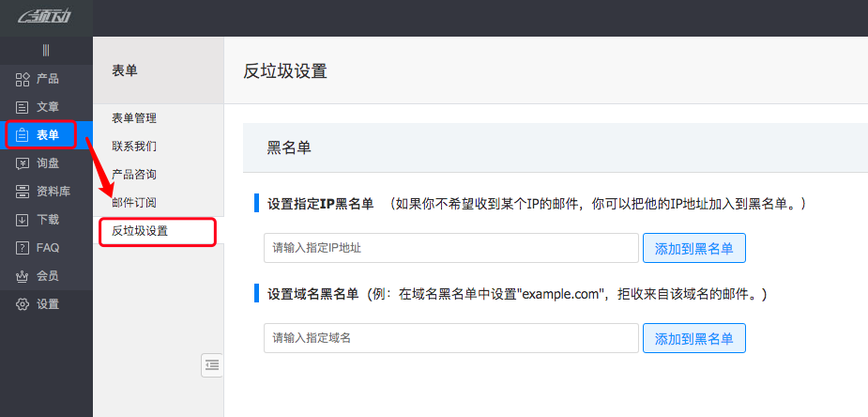Select 表单 in the main sidebar
This screenshot has height=417, width=868.
point(47,135)
